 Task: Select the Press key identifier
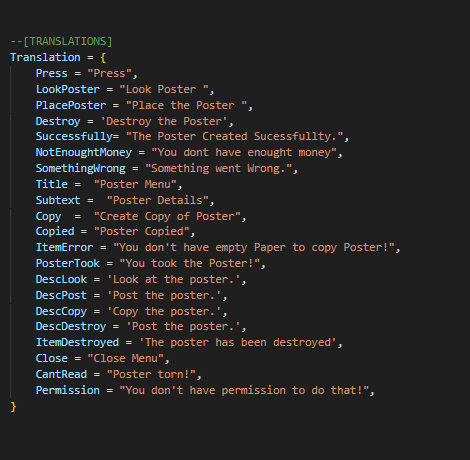tap(52, 73)
